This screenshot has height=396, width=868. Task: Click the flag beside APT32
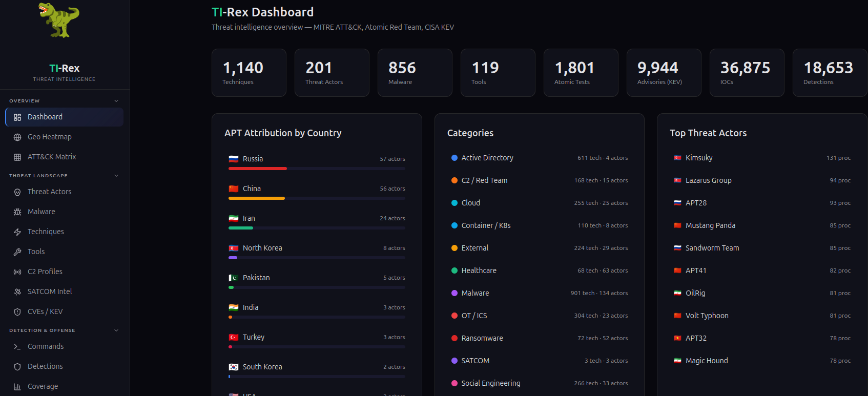coord(677,338)
